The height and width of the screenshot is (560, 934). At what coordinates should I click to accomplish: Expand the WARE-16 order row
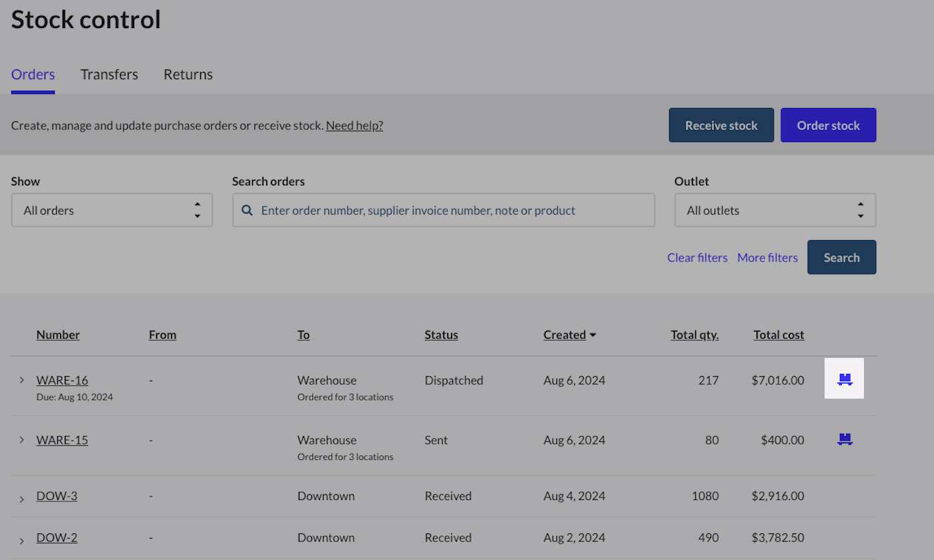[21, 379]
